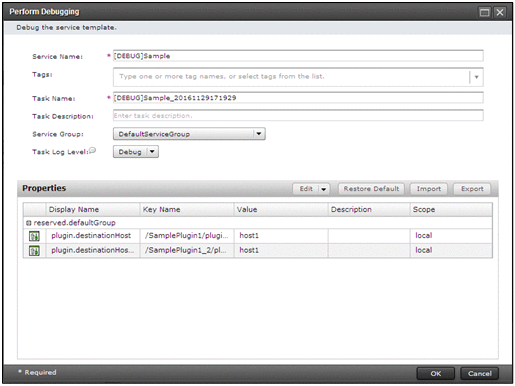
Task: Click the Cancel button
Action: (x=479, y=373)
